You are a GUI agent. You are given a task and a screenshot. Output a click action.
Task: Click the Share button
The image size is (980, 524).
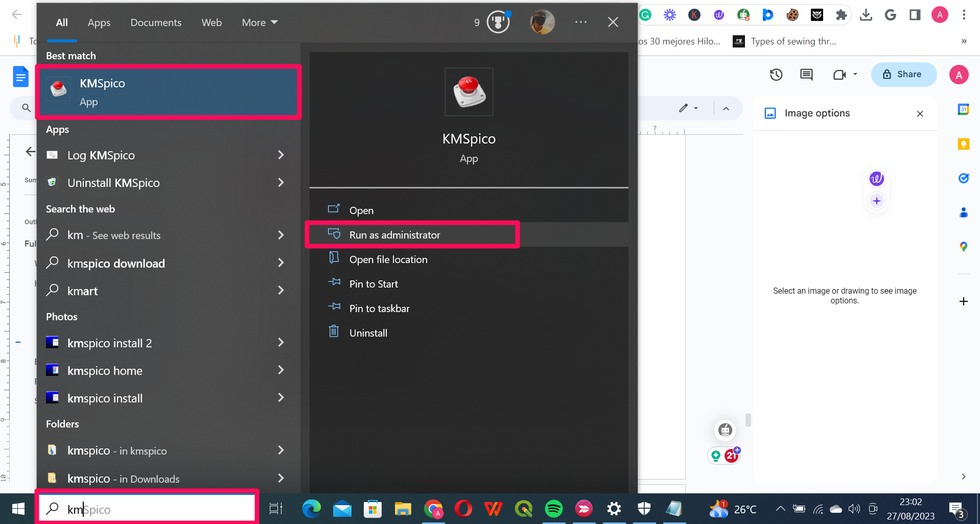(x=903, y=74)
